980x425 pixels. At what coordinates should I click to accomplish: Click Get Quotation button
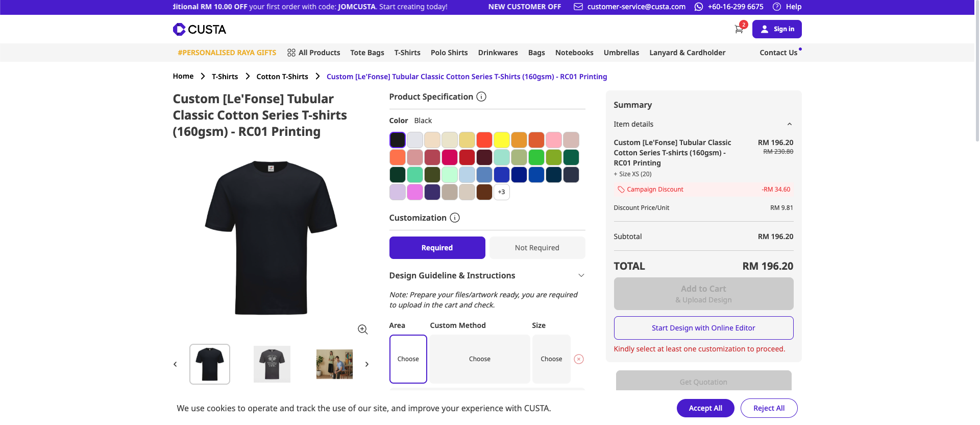coord(703,381)
